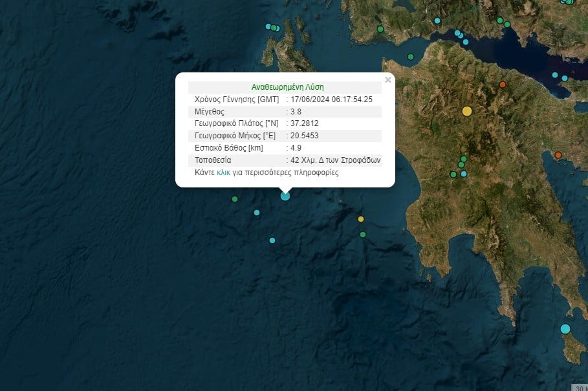Open the "κλικ" link for more information
Viewport: 588px width, 391px height.
tap(224, 173)
